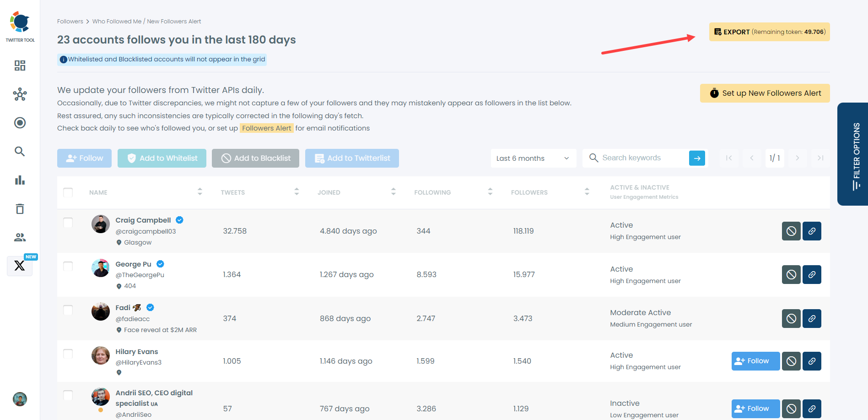Select the checkbox next to Craig Campbell
868x420 pixels.
(68, 223)
